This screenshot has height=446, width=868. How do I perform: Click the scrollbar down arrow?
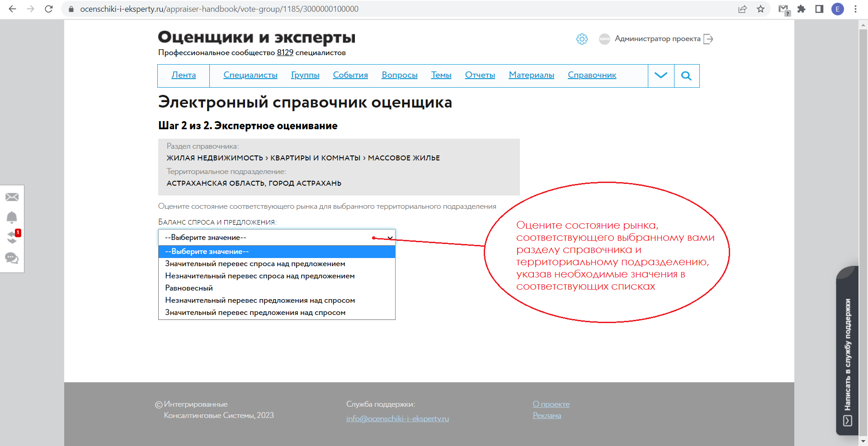863,441
